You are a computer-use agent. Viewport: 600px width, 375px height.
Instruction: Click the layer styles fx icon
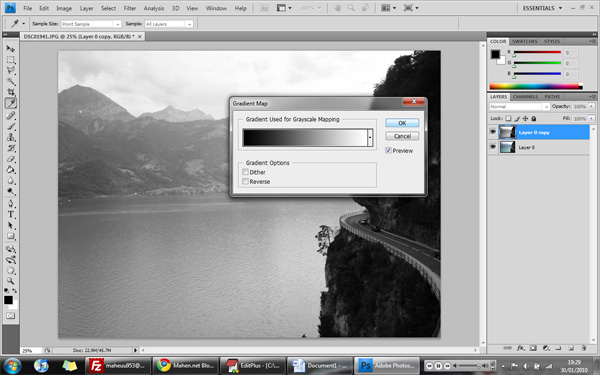[x=520, y=348]
